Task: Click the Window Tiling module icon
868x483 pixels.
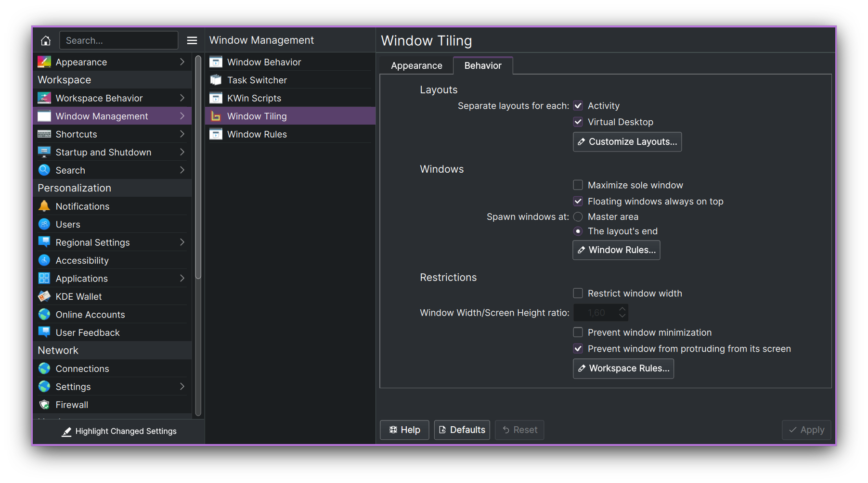Action: point(216,116)
